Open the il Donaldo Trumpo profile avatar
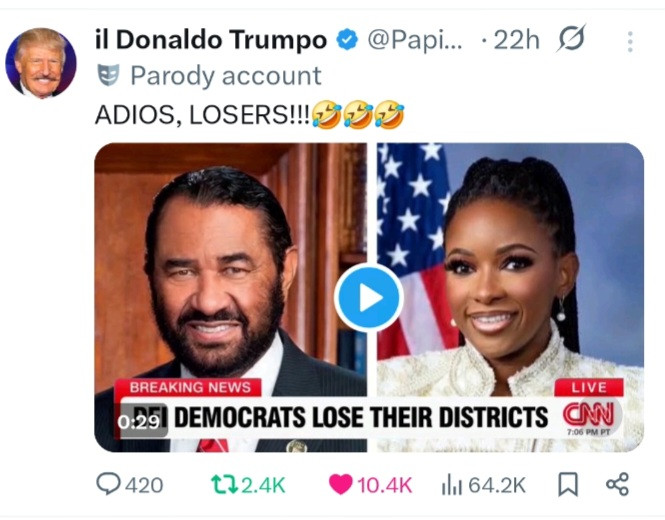The height and width of the screenshot is (520, 665). (41, 63)
